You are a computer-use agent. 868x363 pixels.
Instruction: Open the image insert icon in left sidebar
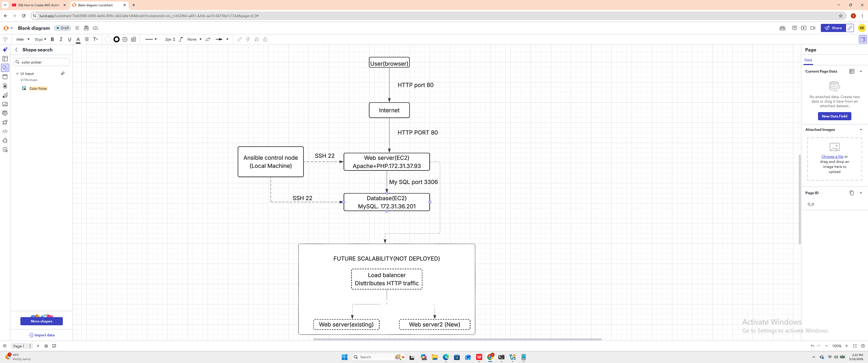click(5, 104)
